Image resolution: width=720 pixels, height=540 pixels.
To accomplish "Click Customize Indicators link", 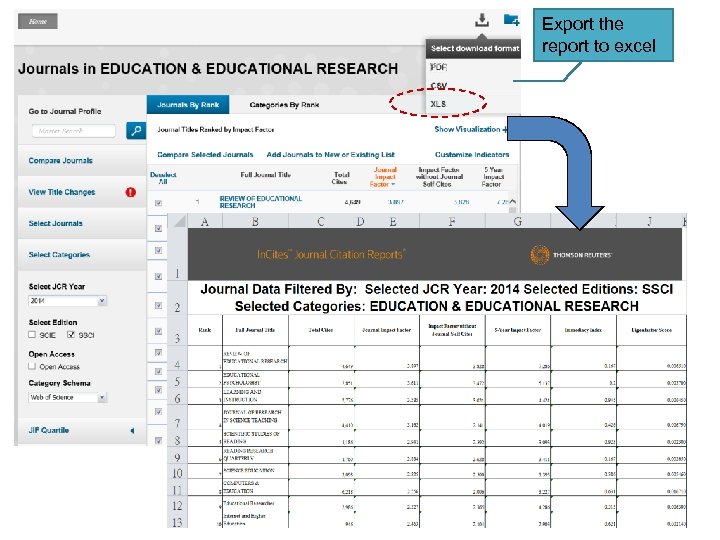I will tap(472, 155).
